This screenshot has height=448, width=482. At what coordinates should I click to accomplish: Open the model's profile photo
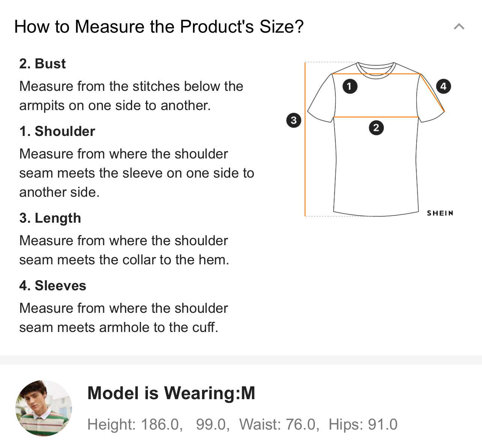pos(44,408)
